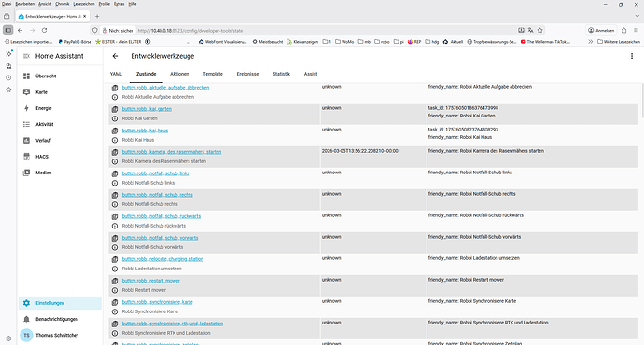The height and width of the screenshot is (345, 644).
Task: Open robo bookmark folder
Action: pyautogui.click(x=382, y=42)
